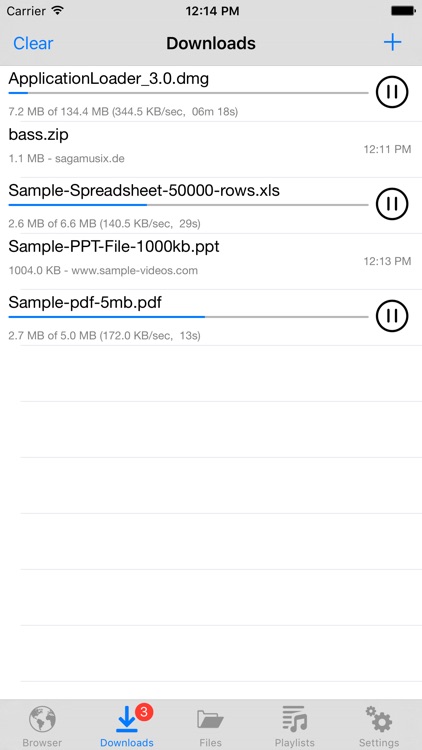Pause the ApplicationLoader_3.0.dmg download

(x=392, y=92)
